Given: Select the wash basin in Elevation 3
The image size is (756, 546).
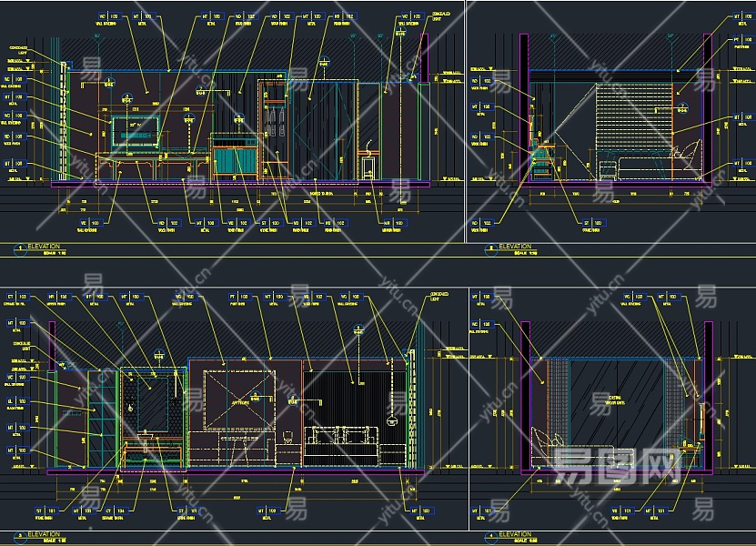Looking at the screenshot, I should (x=147, y=437).
